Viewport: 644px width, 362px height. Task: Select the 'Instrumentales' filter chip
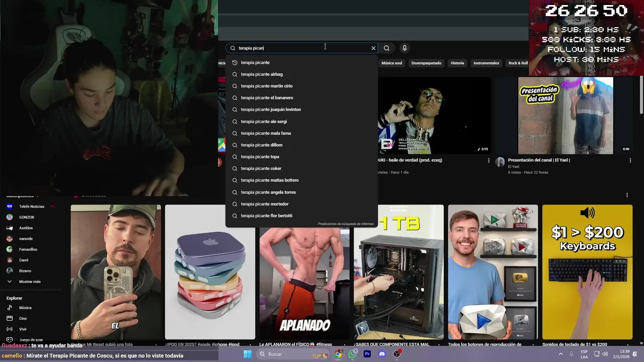[486, 63]
